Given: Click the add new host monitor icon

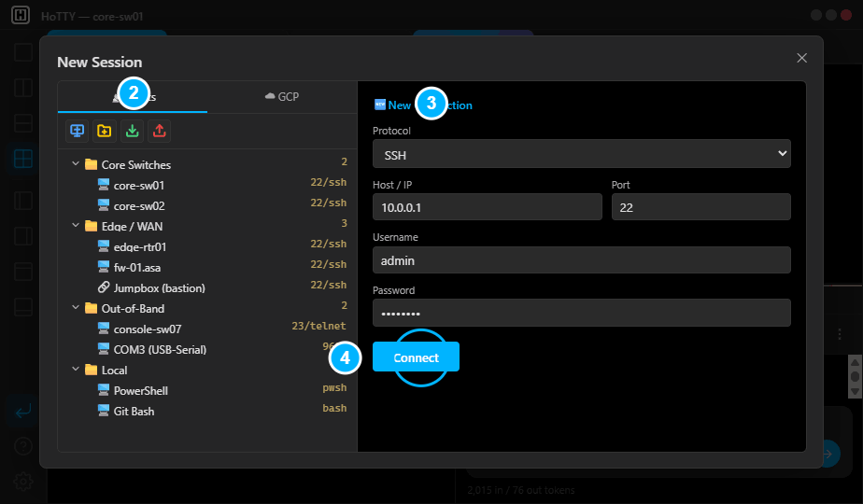Looking at the screenshot, I should [77, 131].
